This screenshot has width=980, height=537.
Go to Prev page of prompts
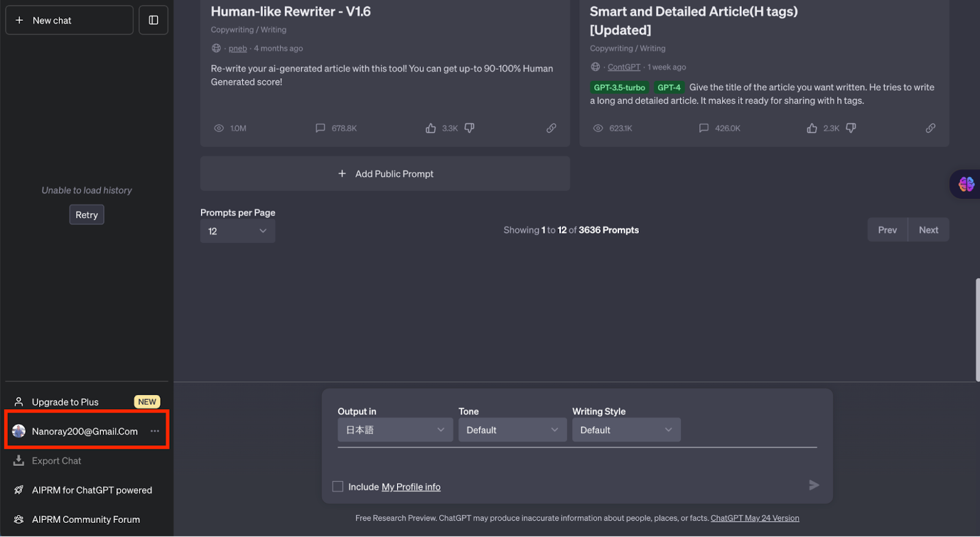pos(888,230)
